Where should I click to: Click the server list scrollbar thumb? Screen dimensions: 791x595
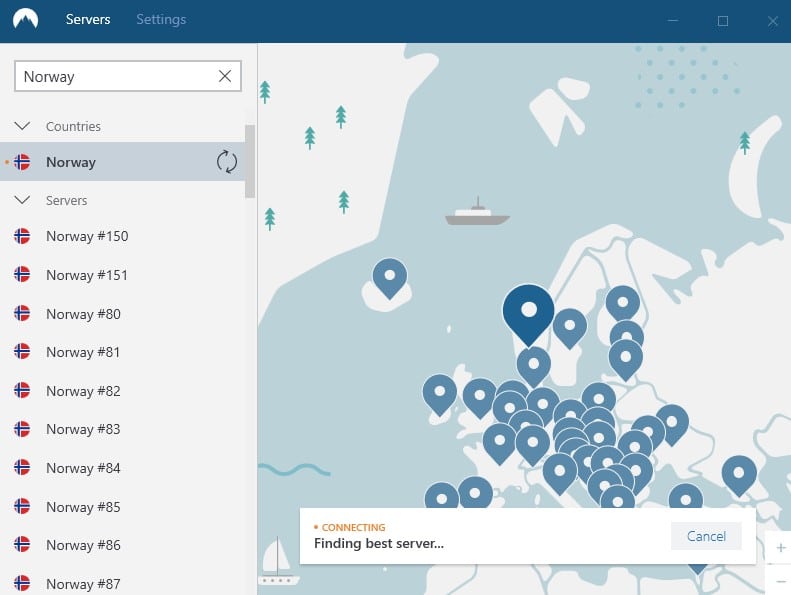point(250,161)
